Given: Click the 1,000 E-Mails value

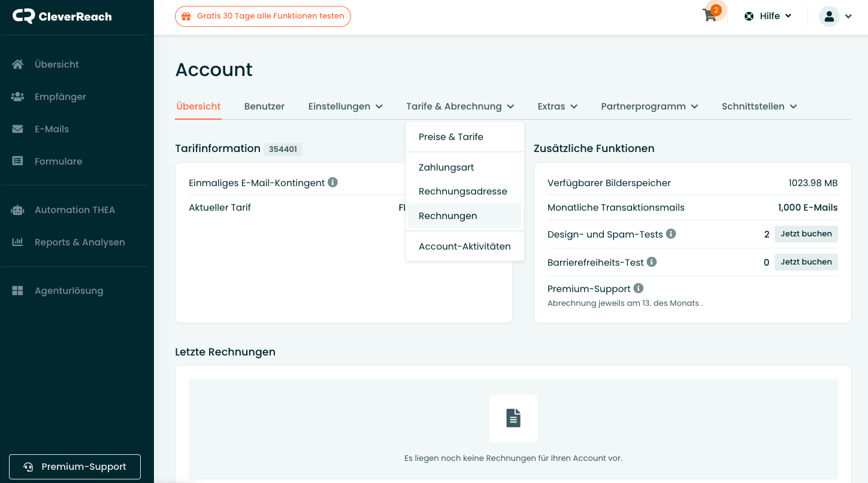Looking at the screenshot, I should 807,208.
